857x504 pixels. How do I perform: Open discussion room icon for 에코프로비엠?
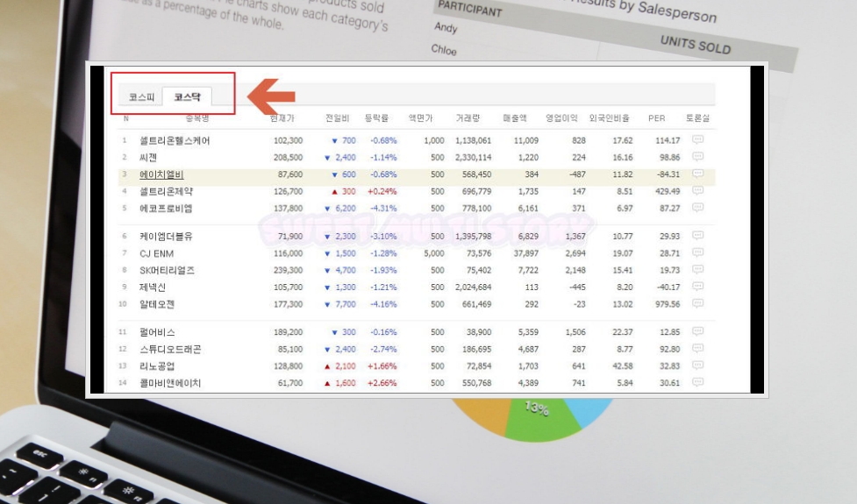point(697,208)
